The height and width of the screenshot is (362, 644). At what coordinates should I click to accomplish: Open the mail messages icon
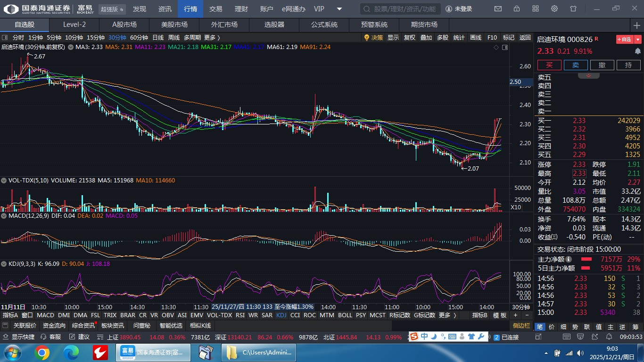click(x=498, y=8)
